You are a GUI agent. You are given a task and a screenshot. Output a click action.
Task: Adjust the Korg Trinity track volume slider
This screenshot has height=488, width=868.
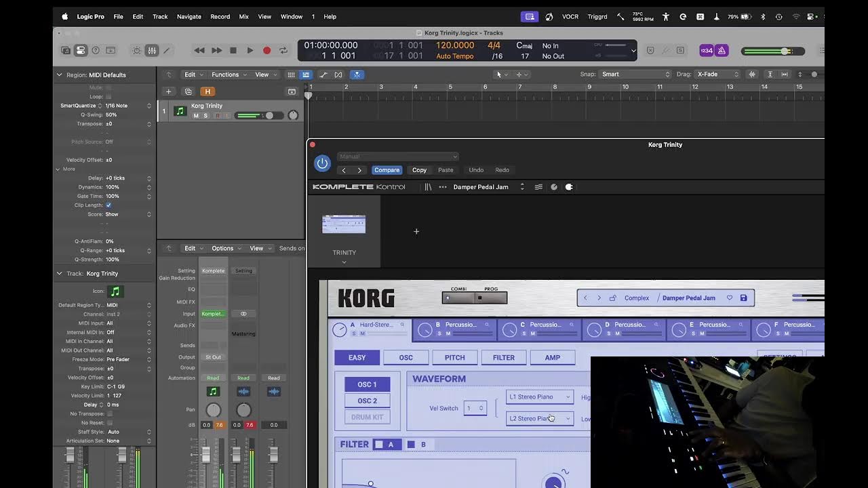pos(258,115)
